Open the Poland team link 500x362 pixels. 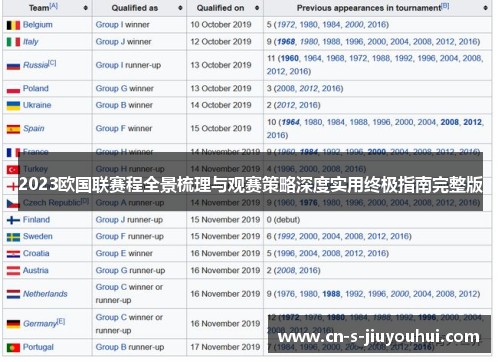(x=36, y=88)
